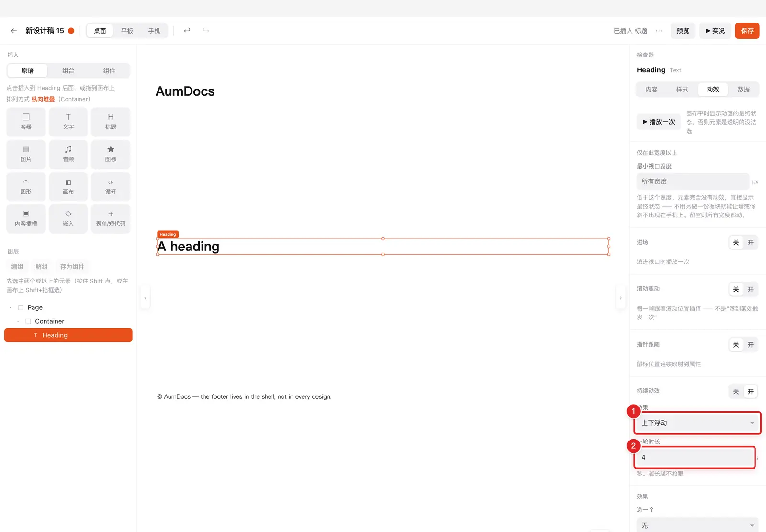Select the Heading layer in tree

click(x=68, y=335)
